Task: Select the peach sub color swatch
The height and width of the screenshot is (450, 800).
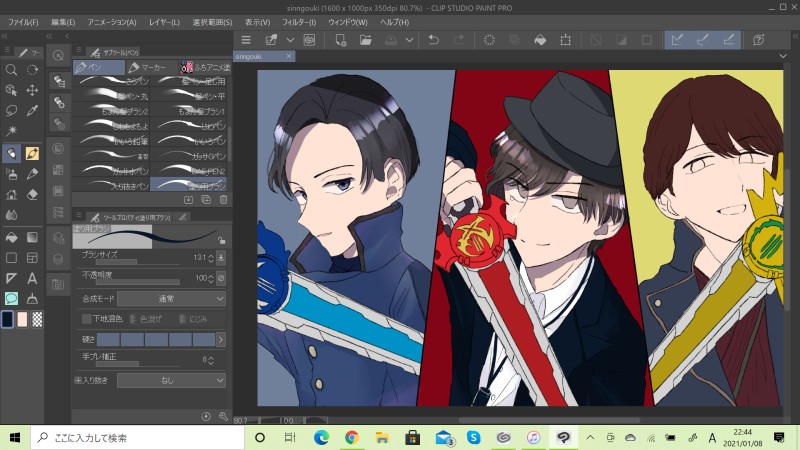Action: (x=22, y=319)
